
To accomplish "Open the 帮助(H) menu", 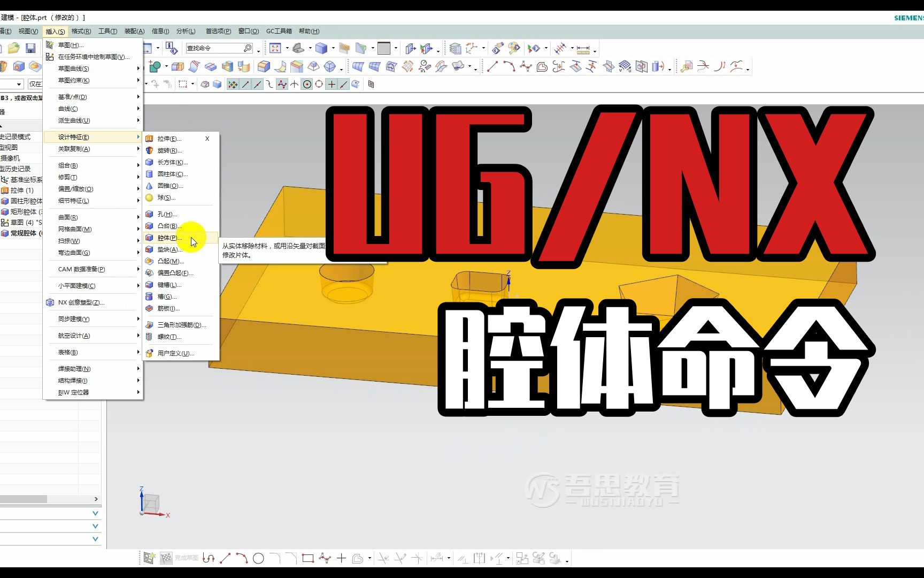I will click(x=309, y=31).
